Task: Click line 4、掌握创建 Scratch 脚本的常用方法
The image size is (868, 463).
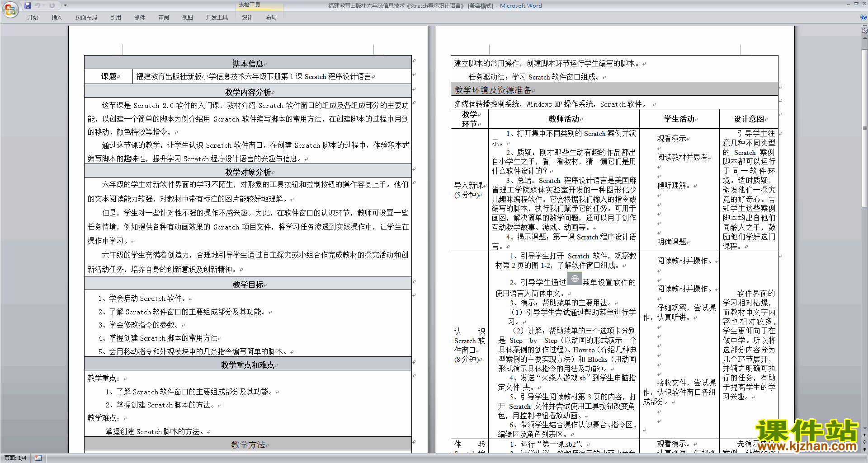Action: (x=158, y=338)
